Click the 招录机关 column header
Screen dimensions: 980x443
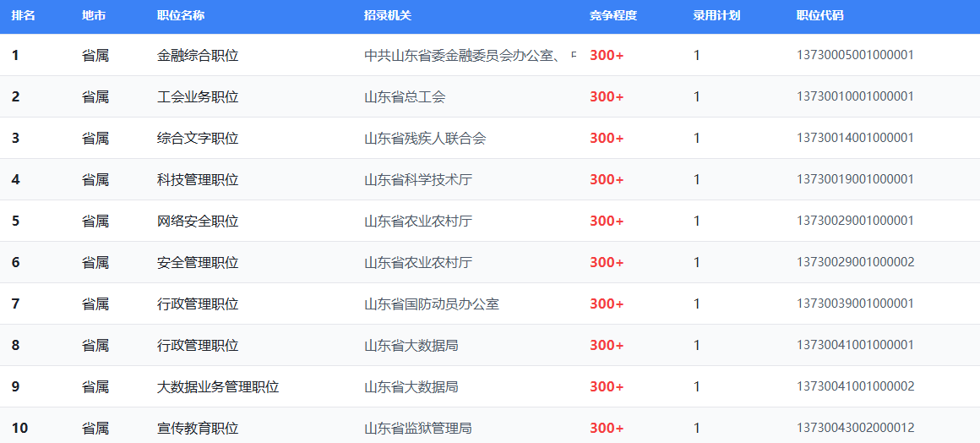tap(388, 16)
